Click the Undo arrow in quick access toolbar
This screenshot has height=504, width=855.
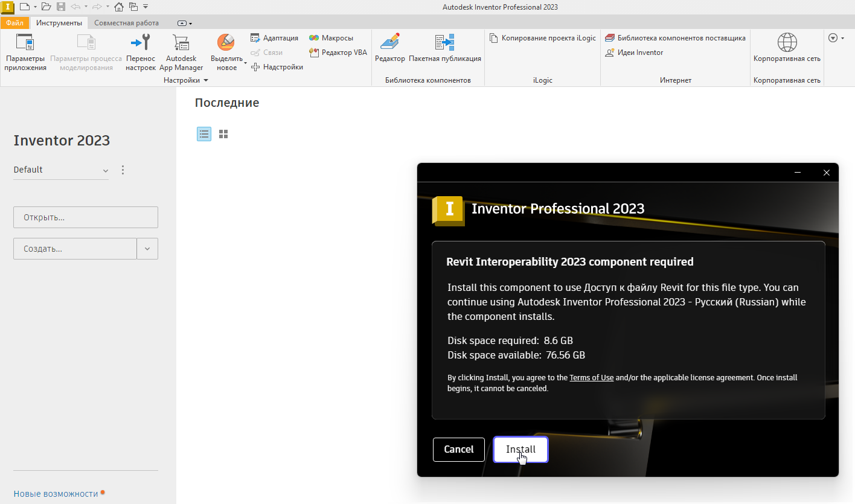pyautogui.click(x=76, y=7)
